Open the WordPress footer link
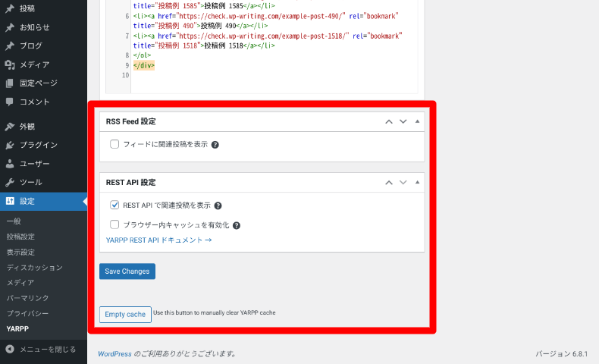 (114, 353)
